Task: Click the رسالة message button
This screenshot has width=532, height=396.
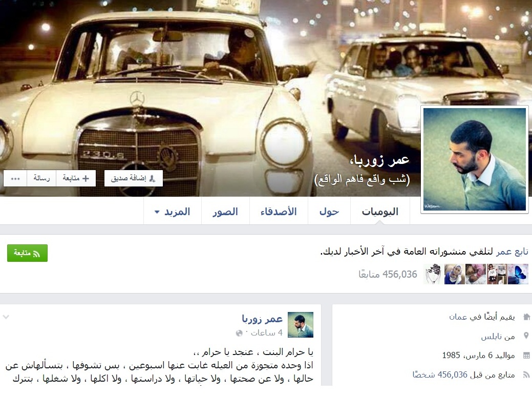Action: click(x=41, y=178)
